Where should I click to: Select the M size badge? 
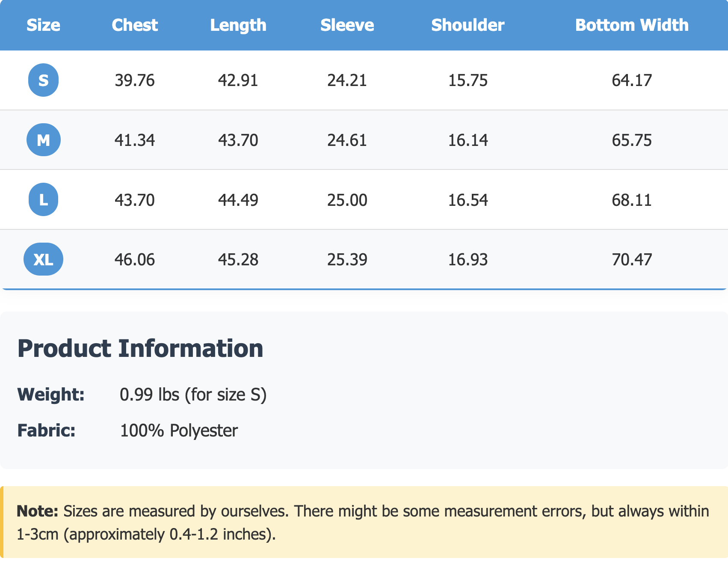43,140
